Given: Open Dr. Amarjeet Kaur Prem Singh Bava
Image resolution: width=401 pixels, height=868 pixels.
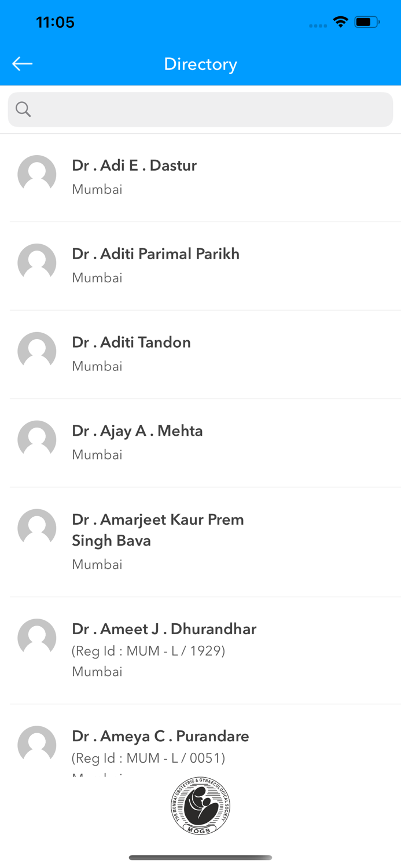Looking at the screenshot, I should [x=158, y=530].
